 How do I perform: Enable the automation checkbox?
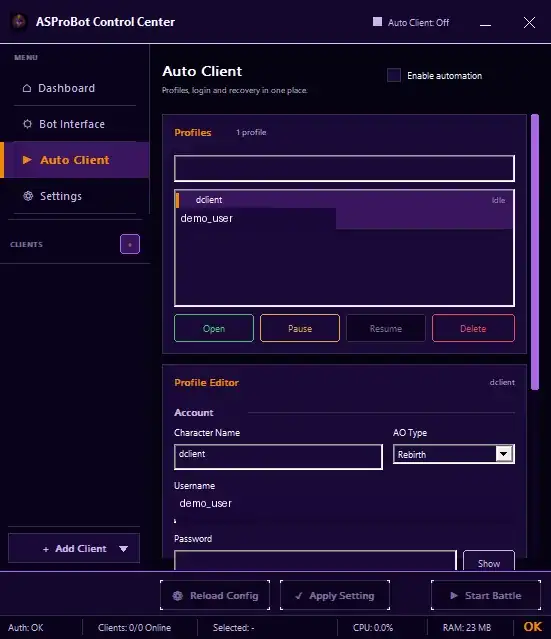[394, 75]
